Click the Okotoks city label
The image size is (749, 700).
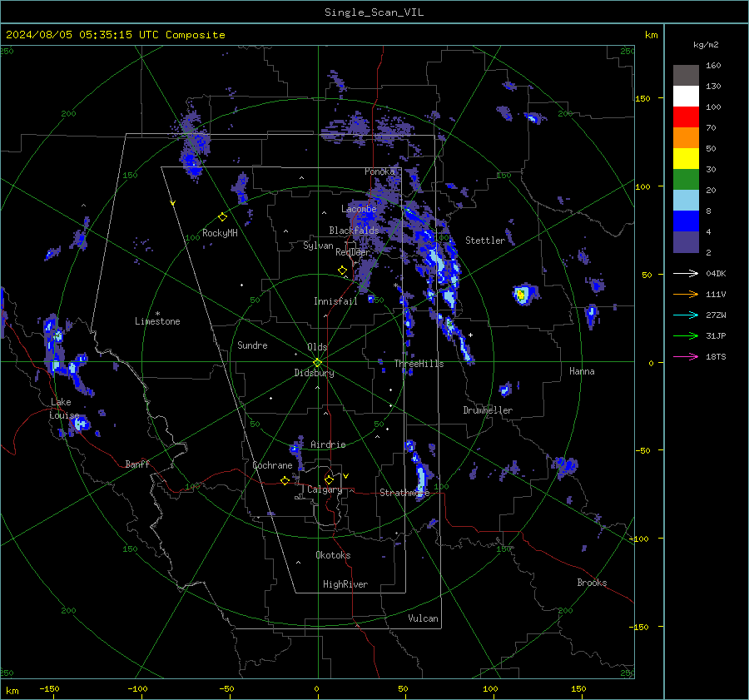333,555
